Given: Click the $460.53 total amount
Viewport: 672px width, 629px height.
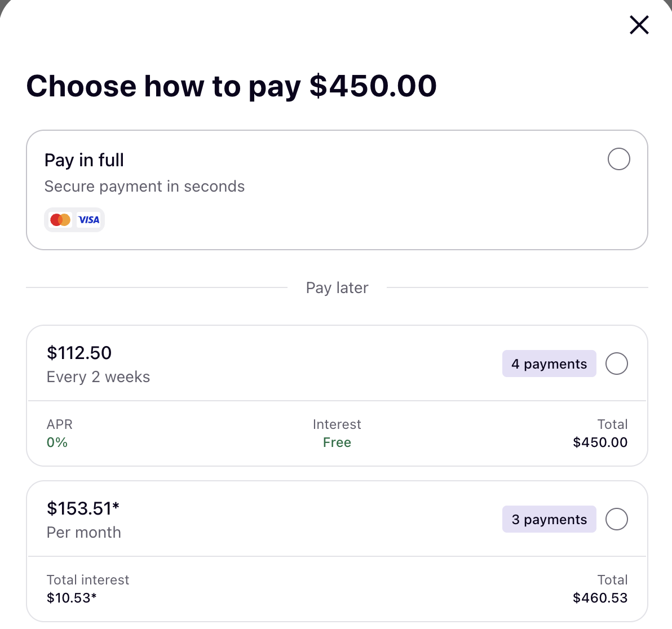Looking at the screenshot, I should (x=600, y=598).
